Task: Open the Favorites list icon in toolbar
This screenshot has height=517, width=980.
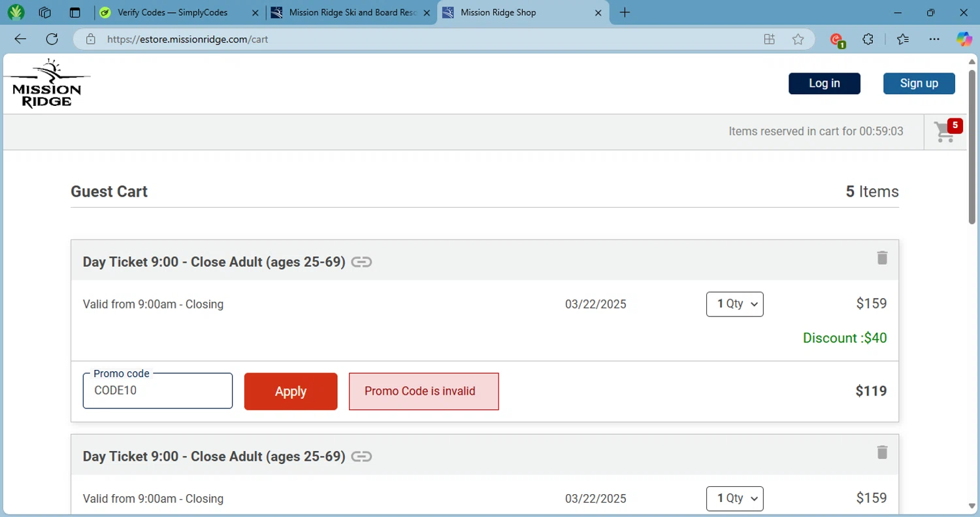Action: tap(903, 39)
